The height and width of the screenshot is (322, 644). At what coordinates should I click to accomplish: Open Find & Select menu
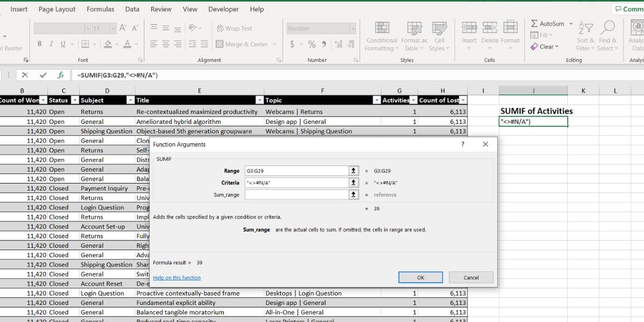tap(608, 36)
